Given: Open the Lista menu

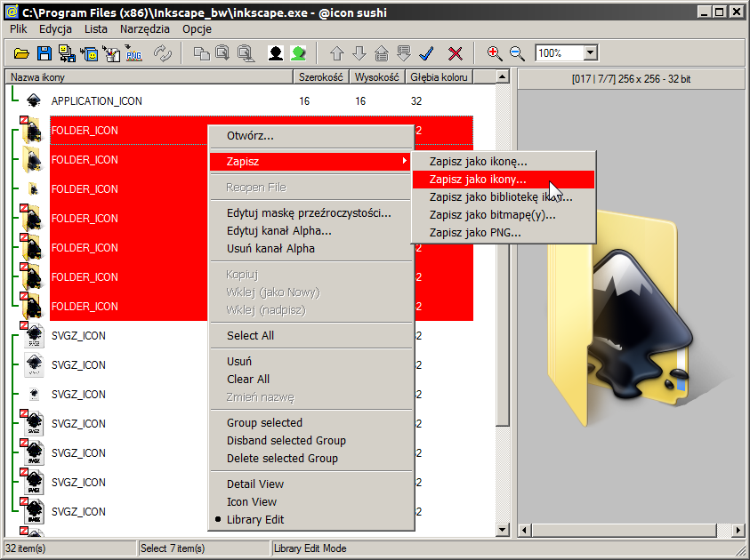Looking at the screenshot, I should tap(96, 29).
